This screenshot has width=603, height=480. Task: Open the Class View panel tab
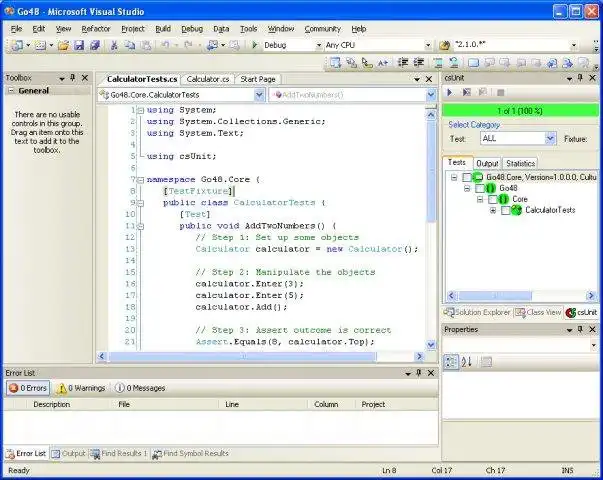coord(538,312)
